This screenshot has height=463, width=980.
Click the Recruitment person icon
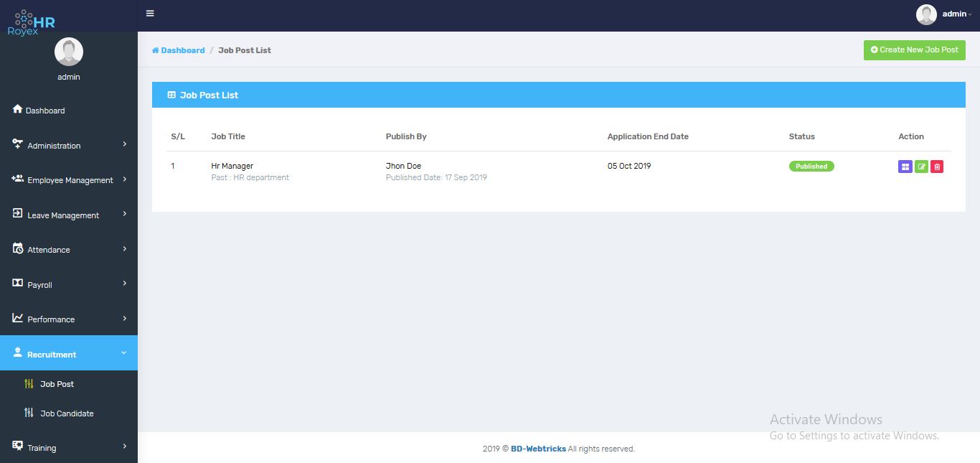coord(18,352)
